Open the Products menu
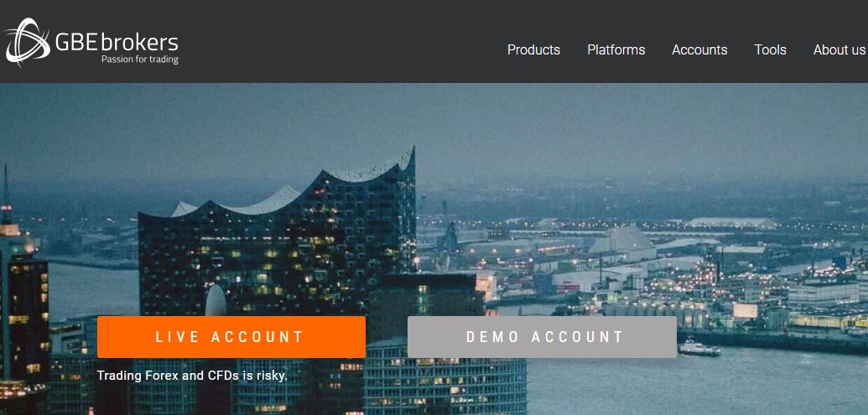 pos(533,49)
